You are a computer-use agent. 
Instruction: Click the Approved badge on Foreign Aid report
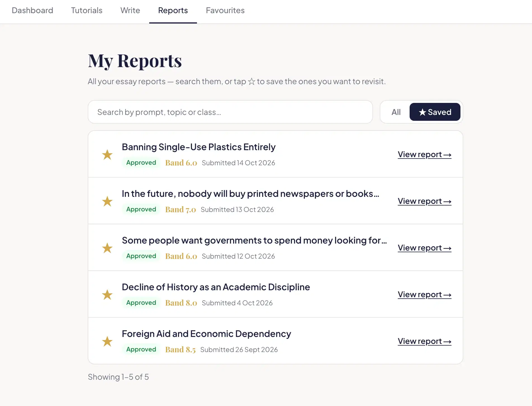click(x=141, y=349)
